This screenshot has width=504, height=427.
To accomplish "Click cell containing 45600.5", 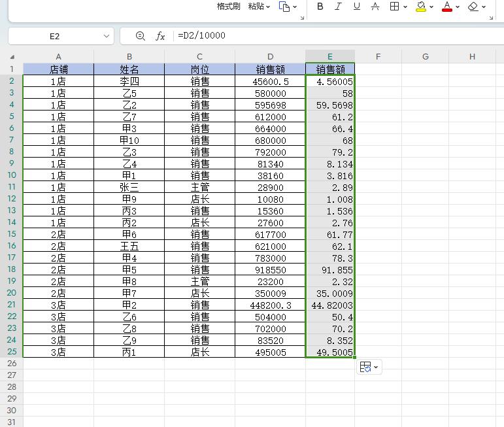I will [271, 81].
